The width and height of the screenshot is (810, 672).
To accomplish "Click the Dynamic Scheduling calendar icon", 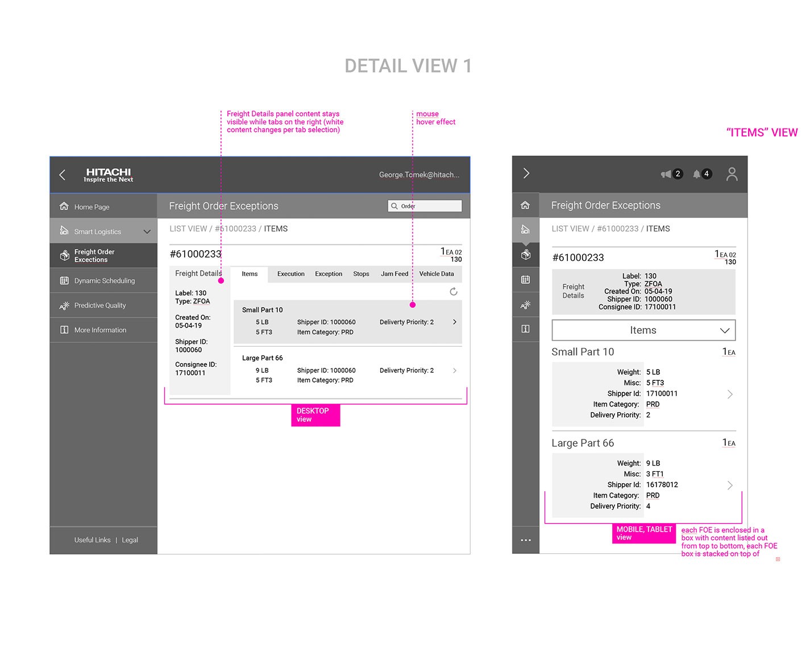I will (x=64, y=280).
